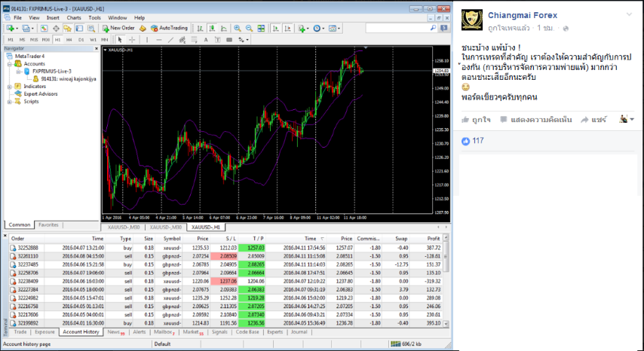Click the แสดงความคิดเห็น comment button
Viewport: 644px width, 351px height.
tap(536, 120)
